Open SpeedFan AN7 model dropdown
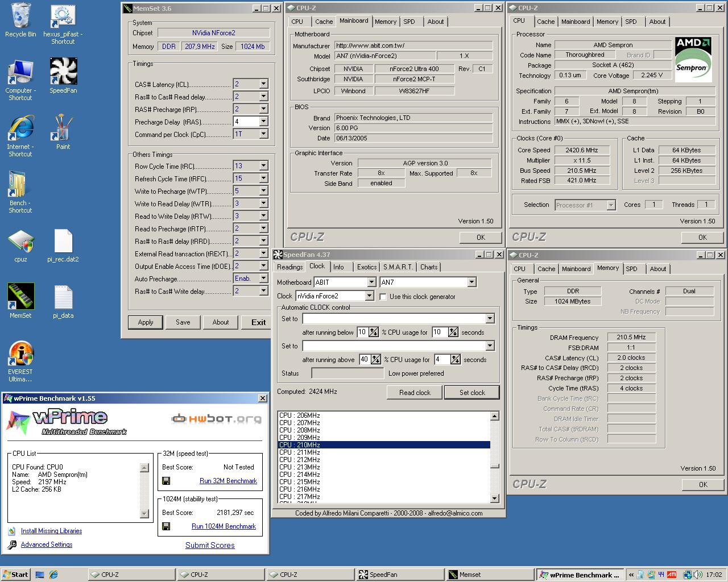Image resolution: width=728 pixels, height=582 pixels. pyautogui.click(x=471, y=282)
